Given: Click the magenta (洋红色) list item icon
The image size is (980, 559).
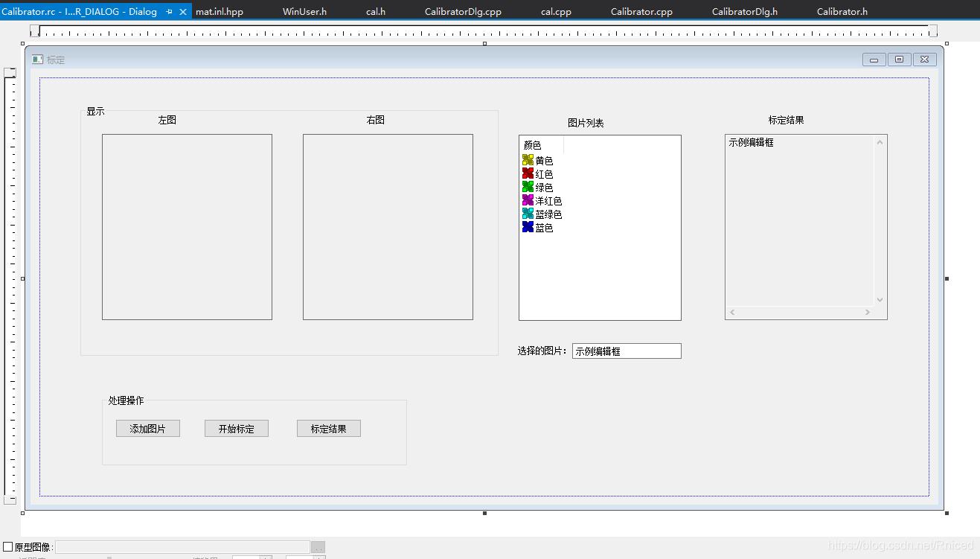Looking at the screenshot, I should pos(528,200).
